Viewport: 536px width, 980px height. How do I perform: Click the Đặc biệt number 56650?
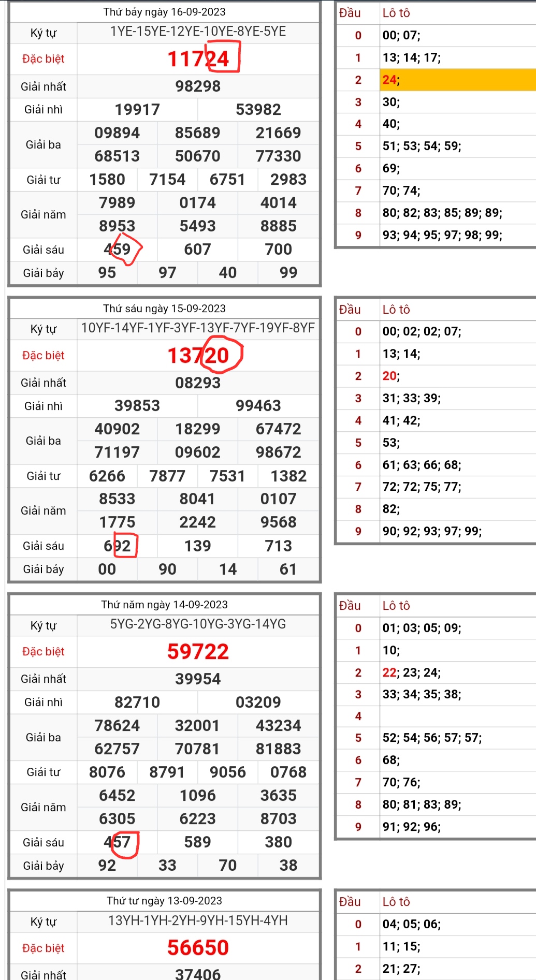click(x=198, y=948)
